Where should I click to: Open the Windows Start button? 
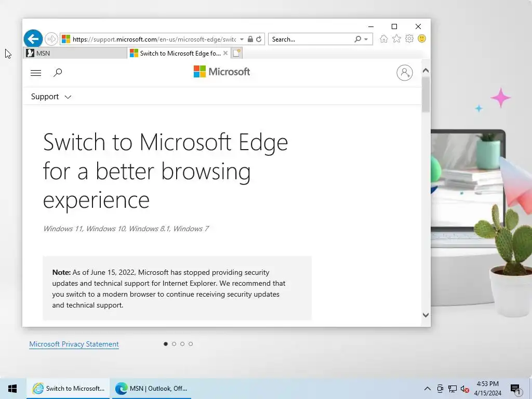[12, 389]
